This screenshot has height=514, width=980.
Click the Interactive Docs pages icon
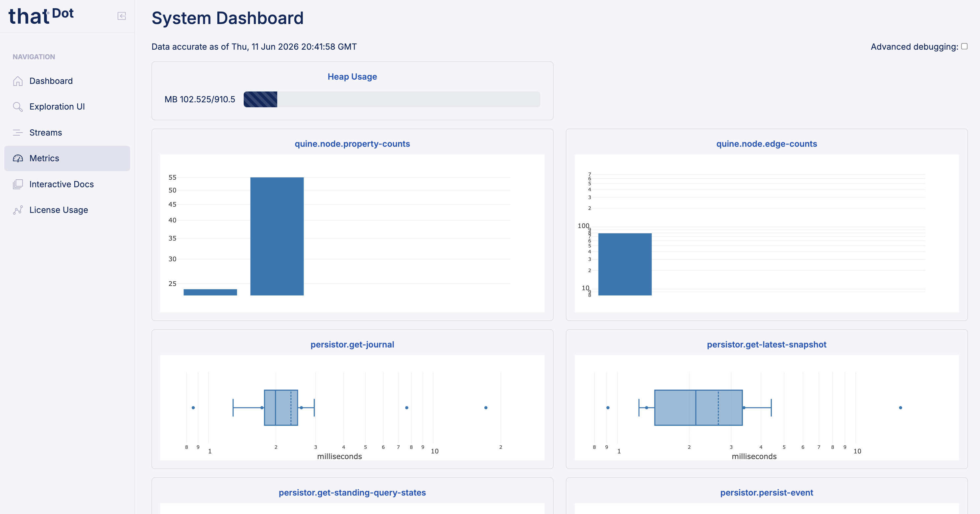[18, 184]
